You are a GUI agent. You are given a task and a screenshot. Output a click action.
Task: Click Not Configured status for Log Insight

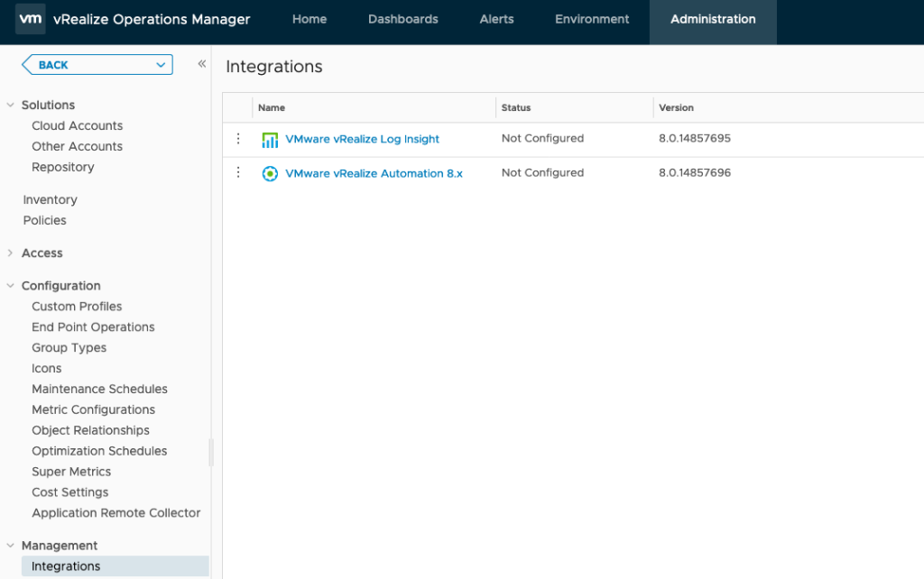(542, 138)
